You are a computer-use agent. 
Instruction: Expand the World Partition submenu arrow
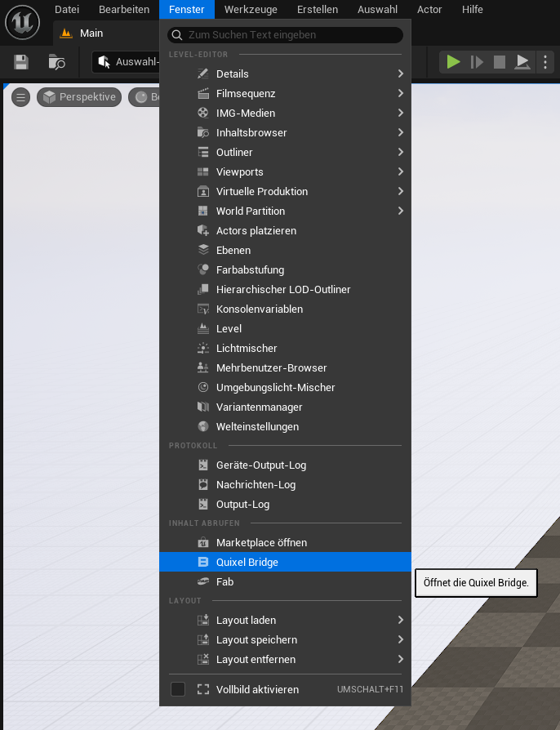(x=401, y=211)
